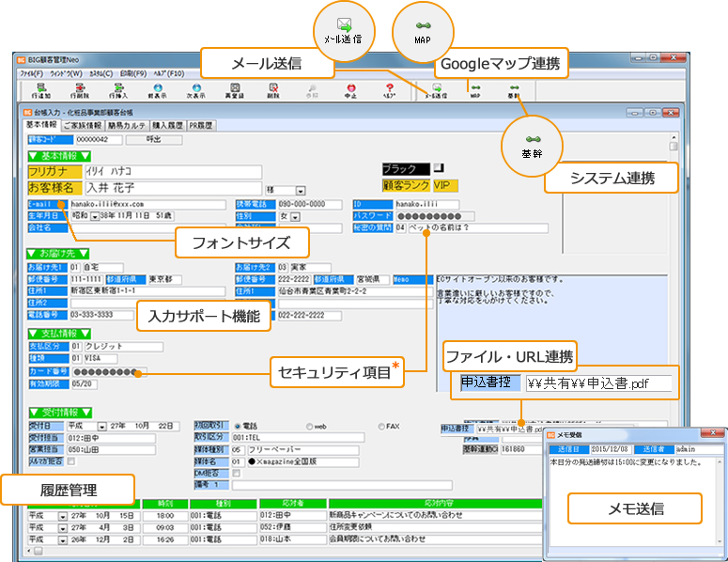This screenshot has width=728, height=562.
Task: Click the 顧客ランク VIP field
Action: 445,185
